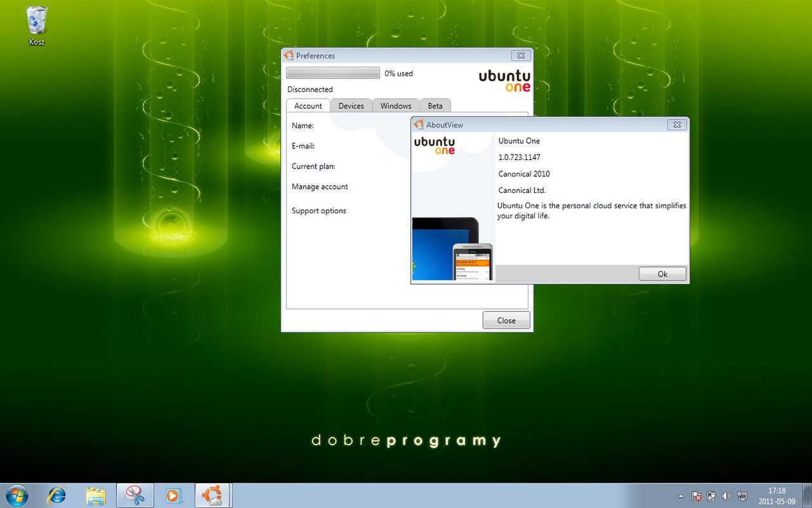The width and height of the screenshot is (812, 508).
Task: Click the network icon in the system tray
Action: 742,496
